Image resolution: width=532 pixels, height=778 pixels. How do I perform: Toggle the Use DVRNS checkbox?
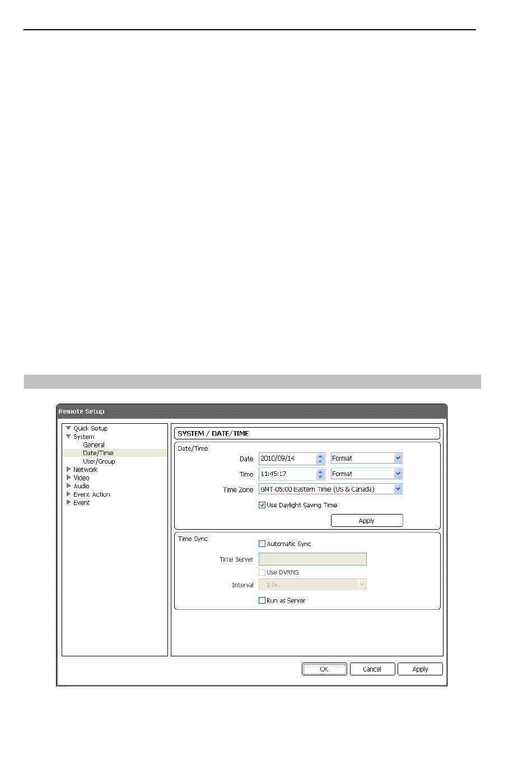point(262,572)
